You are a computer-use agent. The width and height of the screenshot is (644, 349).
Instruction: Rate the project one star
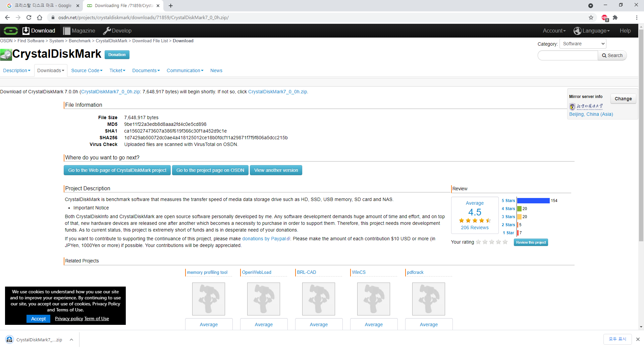tap(478, 242)
